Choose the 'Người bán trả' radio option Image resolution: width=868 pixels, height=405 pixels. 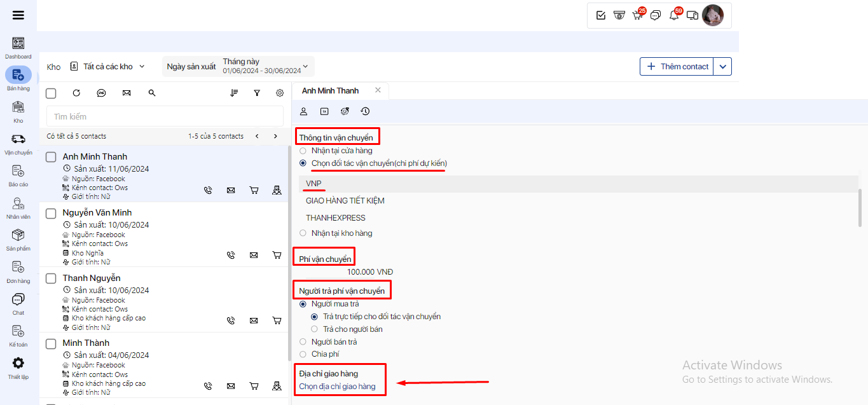point(303,341)
